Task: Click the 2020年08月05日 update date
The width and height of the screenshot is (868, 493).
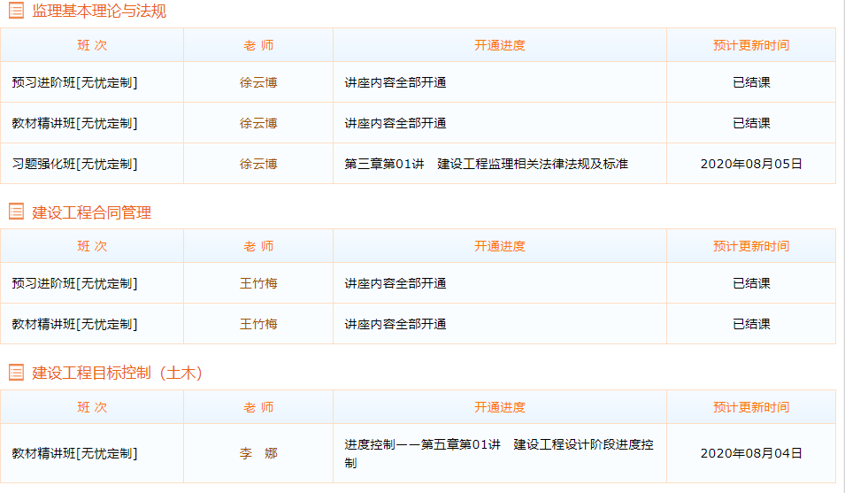Action: tap(751, 164)
